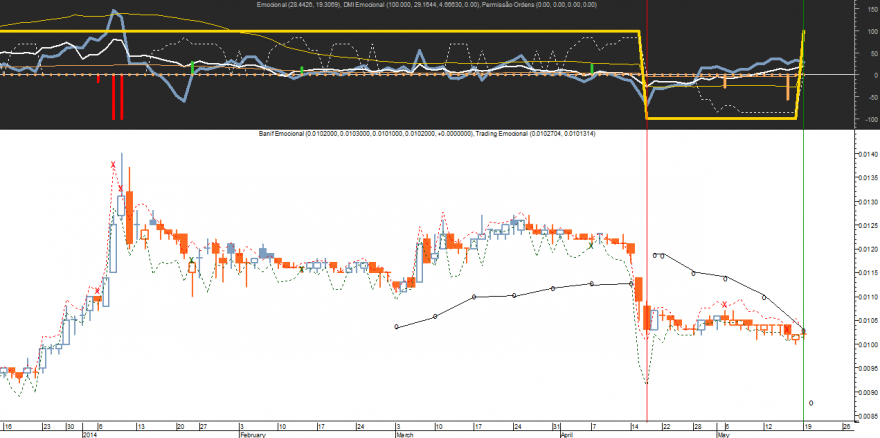
Task: Click the date label 28 on time axis
Action: tap(697, 426)
